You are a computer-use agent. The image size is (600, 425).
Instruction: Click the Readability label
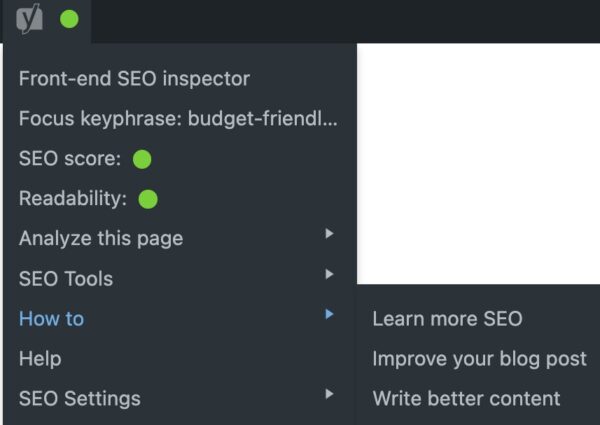pyautogui.click(x=73, y=199)
